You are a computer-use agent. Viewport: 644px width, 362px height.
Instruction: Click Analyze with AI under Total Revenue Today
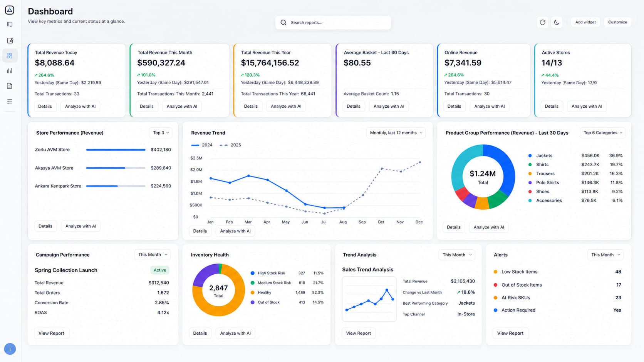tap(80, 106)
